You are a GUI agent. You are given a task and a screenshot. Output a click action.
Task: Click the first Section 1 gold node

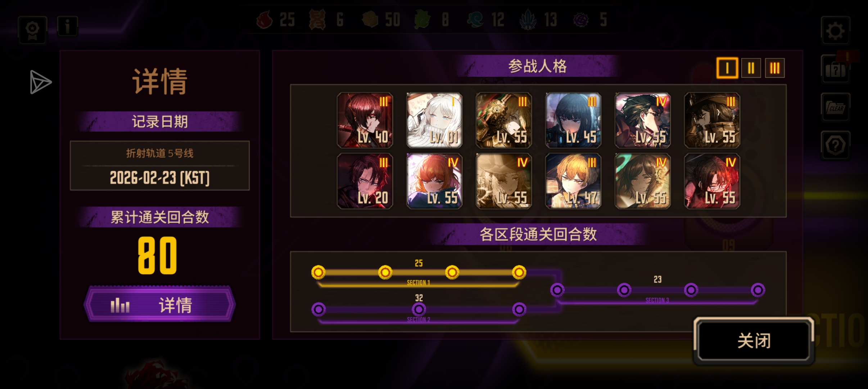coord(318,272)
